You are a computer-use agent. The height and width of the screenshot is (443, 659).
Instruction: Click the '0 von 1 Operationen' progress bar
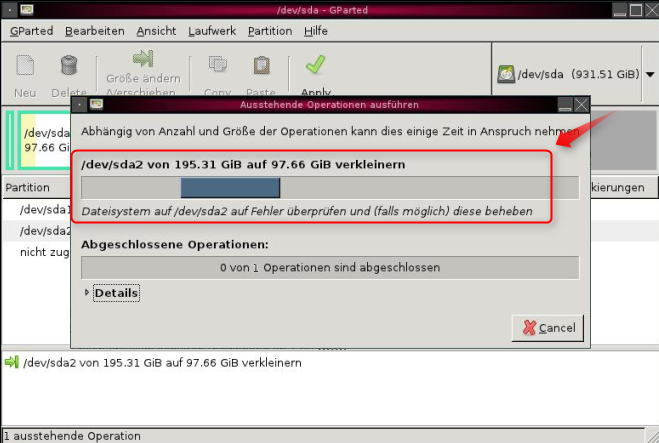330,268
